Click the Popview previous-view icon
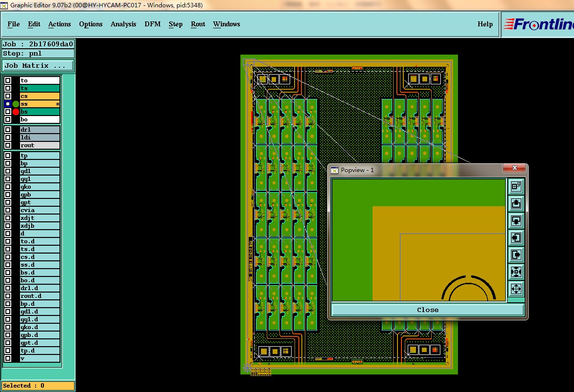 tap(516, 187)
